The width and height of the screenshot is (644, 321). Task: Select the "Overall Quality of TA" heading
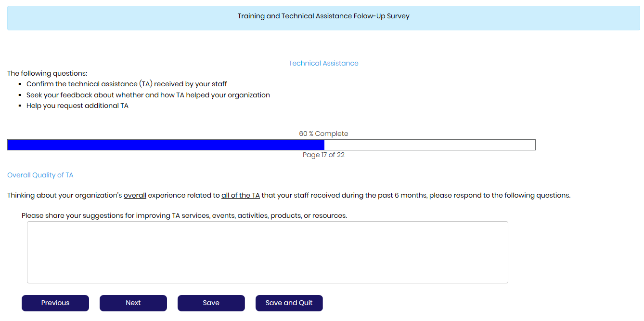[40, 175]
